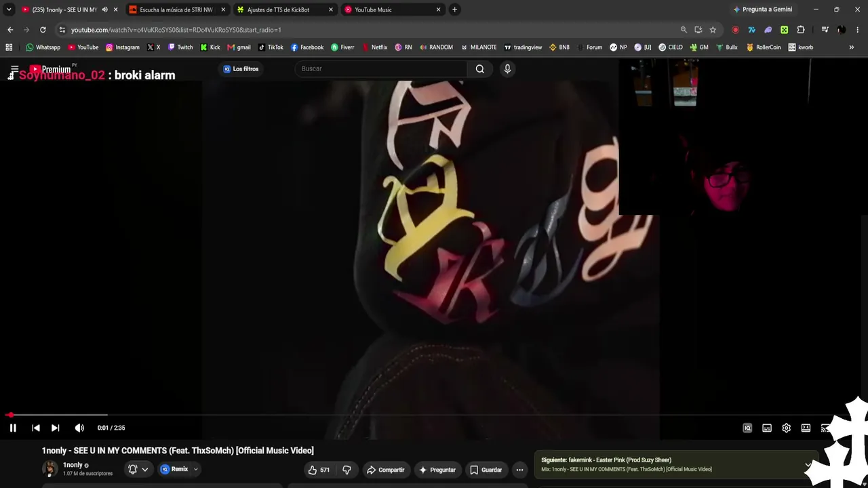
Task: Start voice search with the microphone
Action: 507,68
